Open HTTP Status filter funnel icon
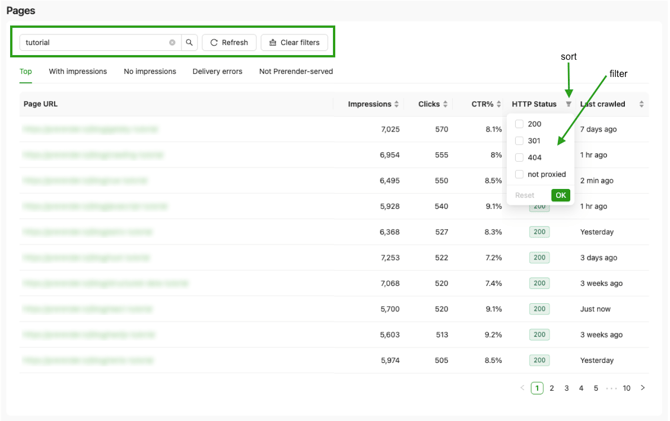Screen dimensions: 670x421 tap(569, 104)
